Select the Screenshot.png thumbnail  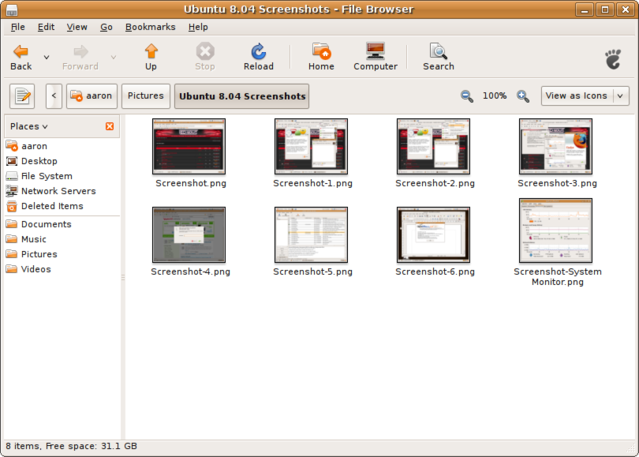[x=189, y=146]
